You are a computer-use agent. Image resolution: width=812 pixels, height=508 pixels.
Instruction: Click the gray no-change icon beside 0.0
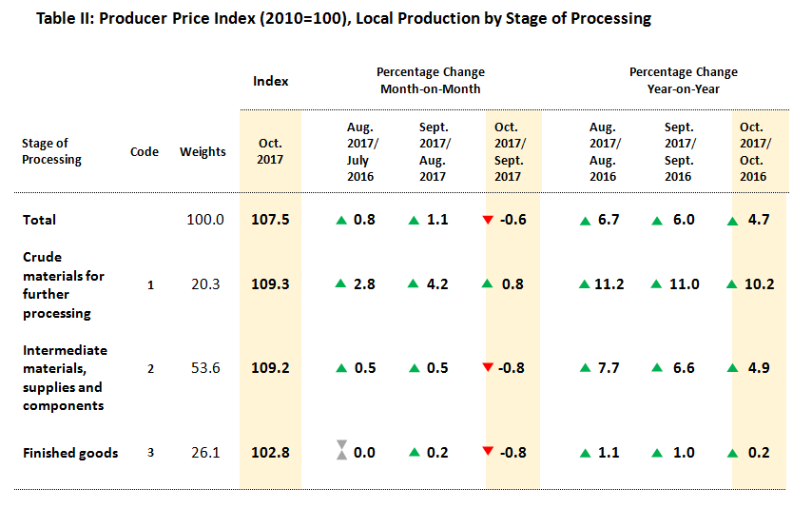(341, 453)
